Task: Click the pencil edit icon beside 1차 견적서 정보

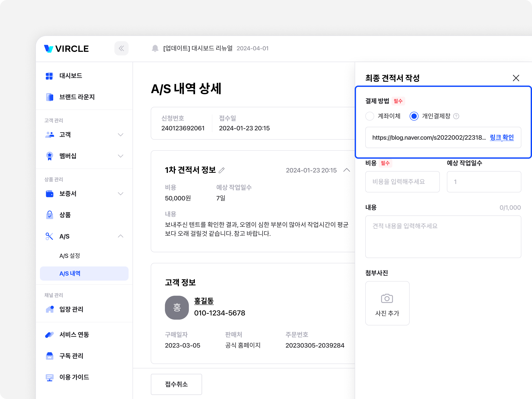Action: [222, 170]
